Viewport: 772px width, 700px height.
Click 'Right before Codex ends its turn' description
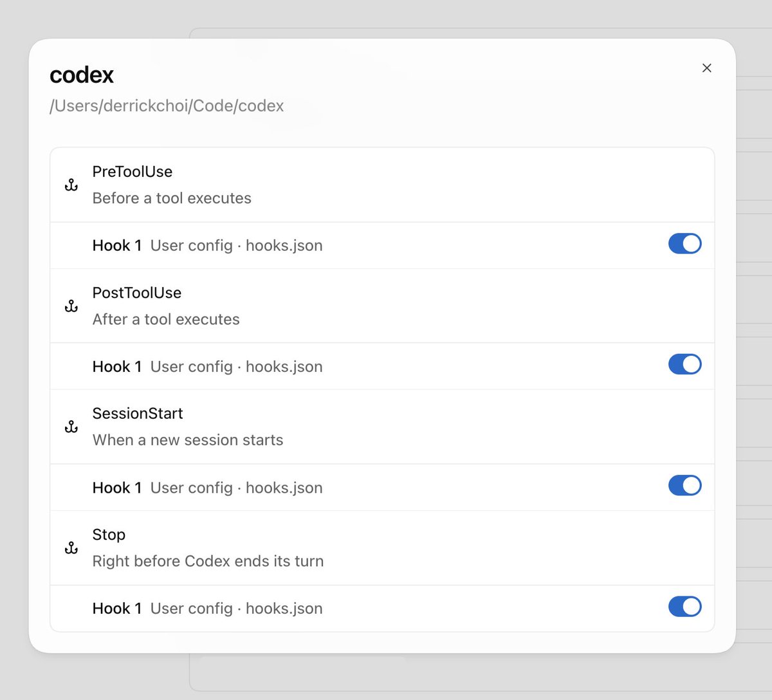tap(208, 561)
